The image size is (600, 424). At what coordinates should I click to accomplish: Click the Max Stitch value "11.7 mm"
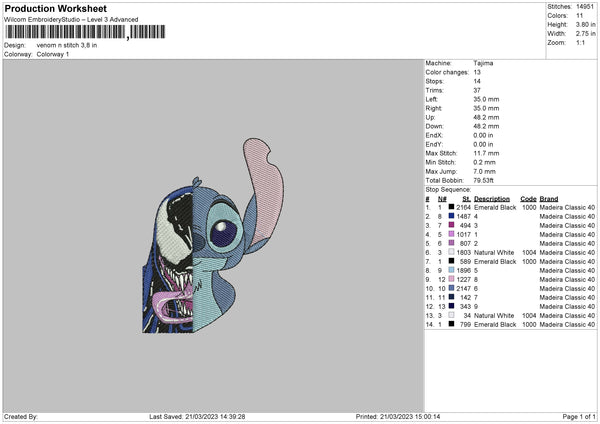486,153
